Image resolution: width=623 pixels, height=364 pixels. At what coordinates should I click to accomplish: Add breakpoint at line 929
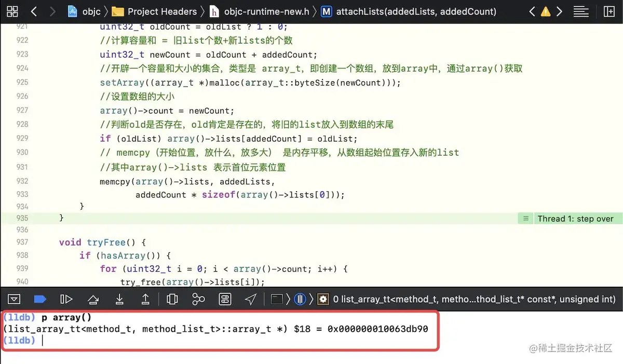coord(22,138)
